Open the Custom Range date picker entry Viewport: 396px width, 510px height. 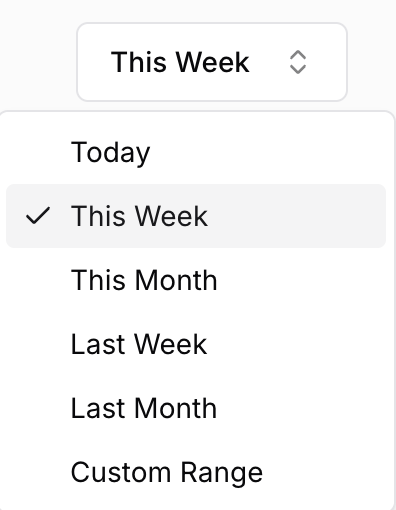coord(196,472)
